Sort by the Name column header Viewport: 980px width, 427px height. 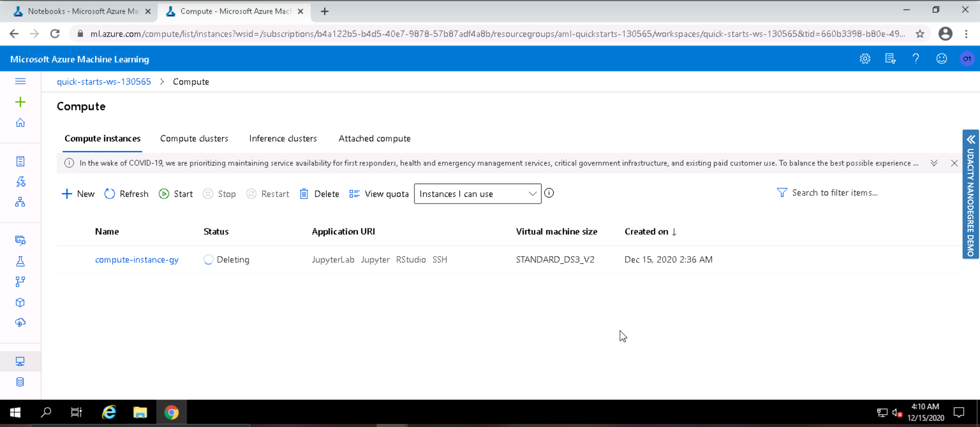(107, 232)
